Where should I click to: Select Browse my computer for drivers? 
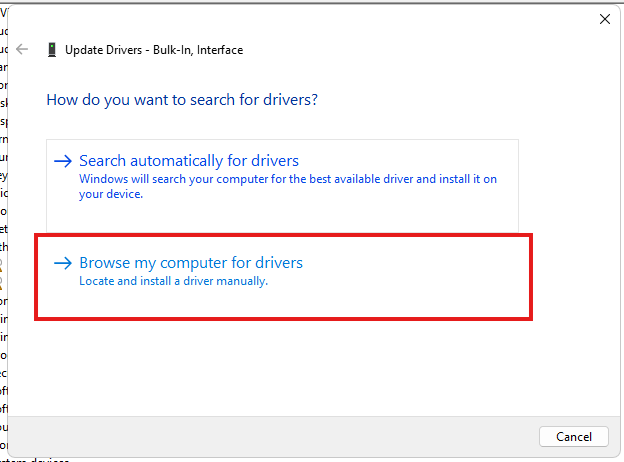pyautogui.click(x=283, y=277)
